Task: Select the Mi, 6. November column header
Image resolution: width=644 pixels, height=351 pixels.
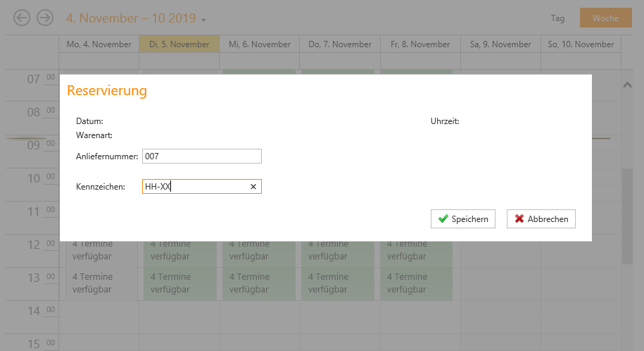Action: [260, 44]
